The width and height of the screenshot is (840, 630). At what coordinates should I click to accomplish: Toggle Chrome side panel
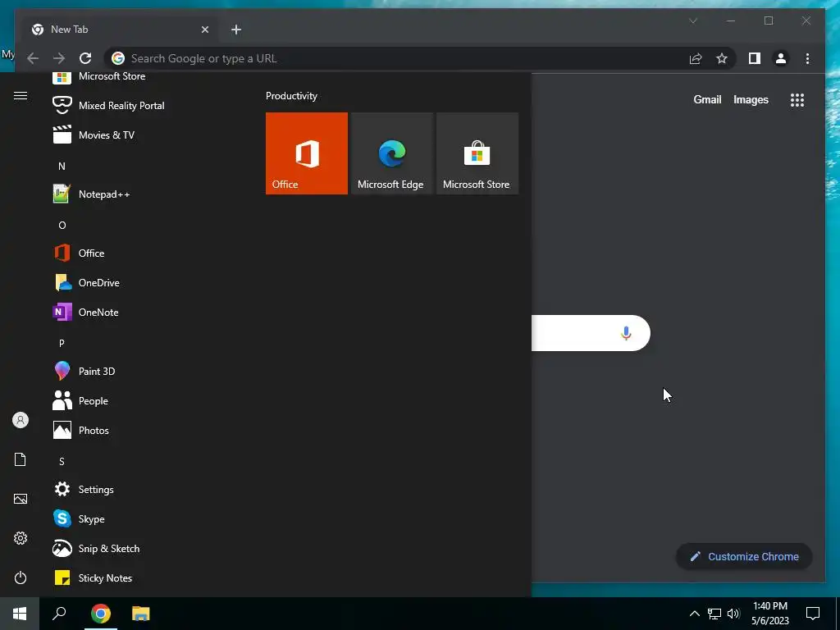(755, 58)
